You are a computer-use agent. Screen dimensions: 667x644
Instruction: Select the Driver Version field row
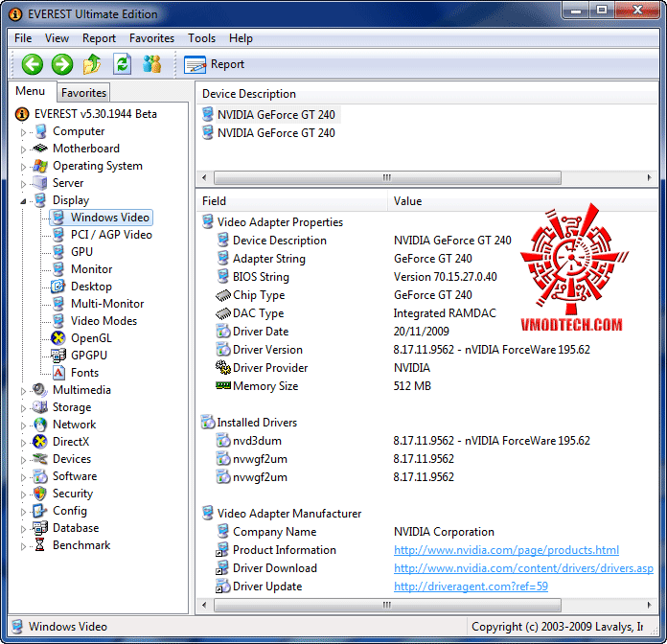coord(402,350)
